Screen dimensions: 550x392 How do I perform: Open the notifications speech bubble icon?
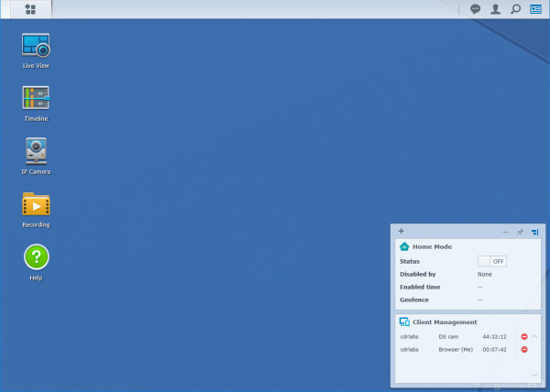click(475, 9)
